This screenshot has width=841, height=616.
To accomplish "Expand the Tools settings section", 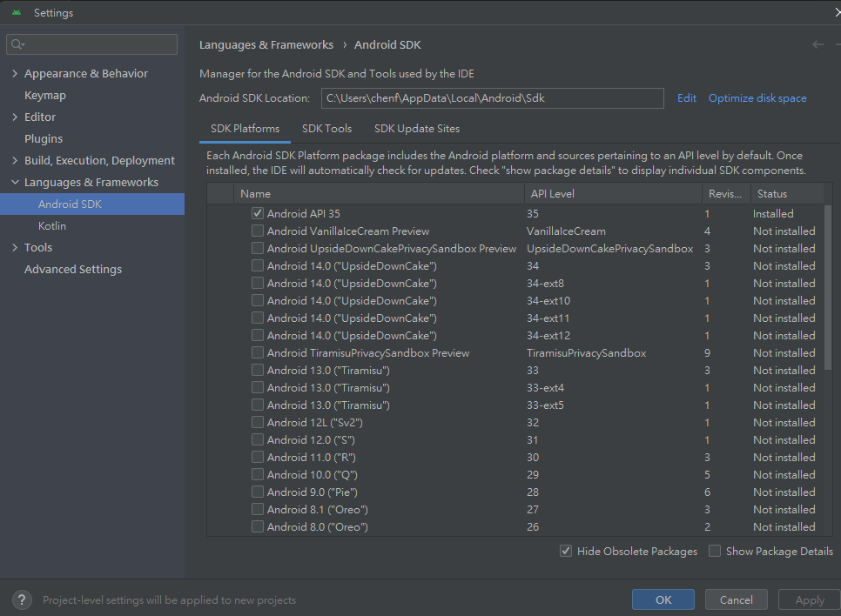I will 15,248.
